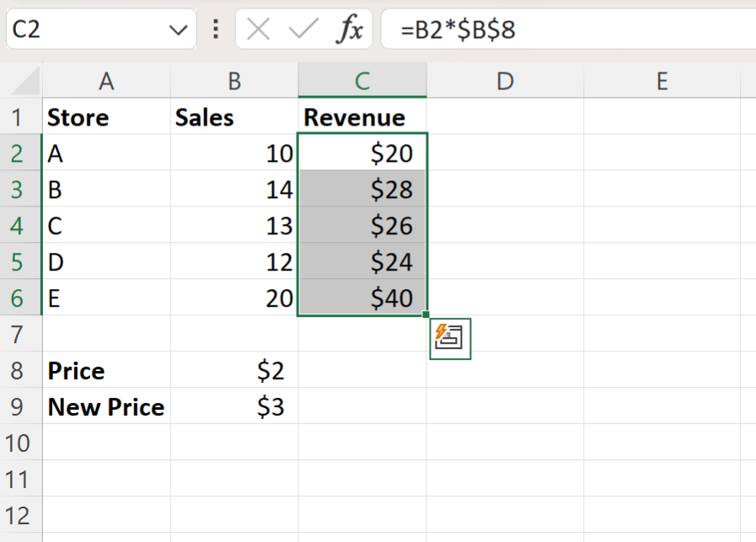Select column C header

pos(362,81)
